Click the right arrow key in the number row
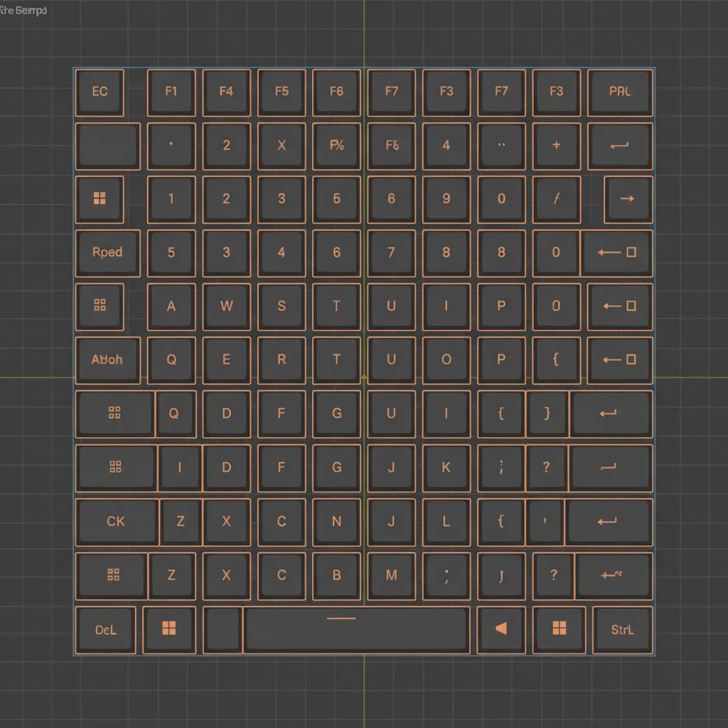The image size is (728, 728). (x=628, y=199)
